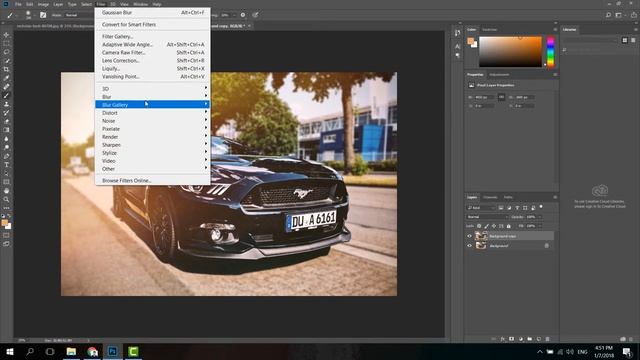Select the Eyedropper tool
Screen dimensions: 640x360
pyautogui.click(x=6, y=78)
